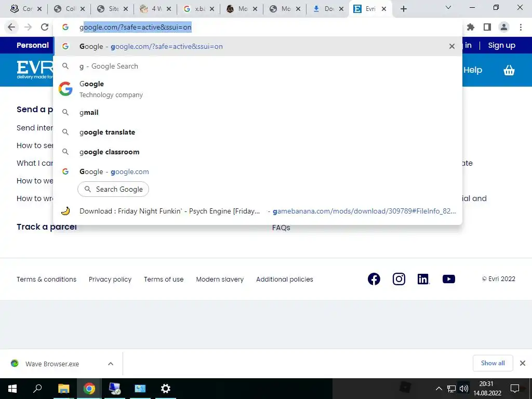Open Evri shopping basket
This screenshot has height=399, width=532.
click(509, 70)
